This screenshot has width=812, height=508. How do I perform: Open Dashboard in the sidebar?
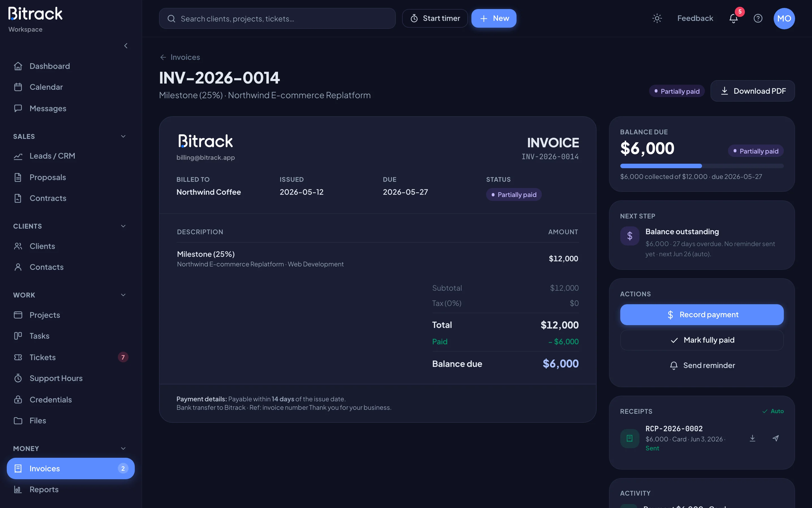click(70, 66)
